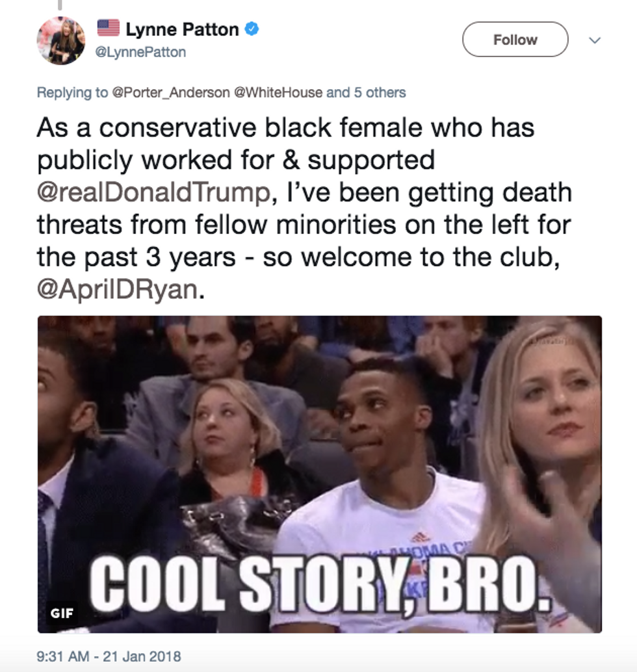Click the US flag emoji before the name

click(109, 28)
